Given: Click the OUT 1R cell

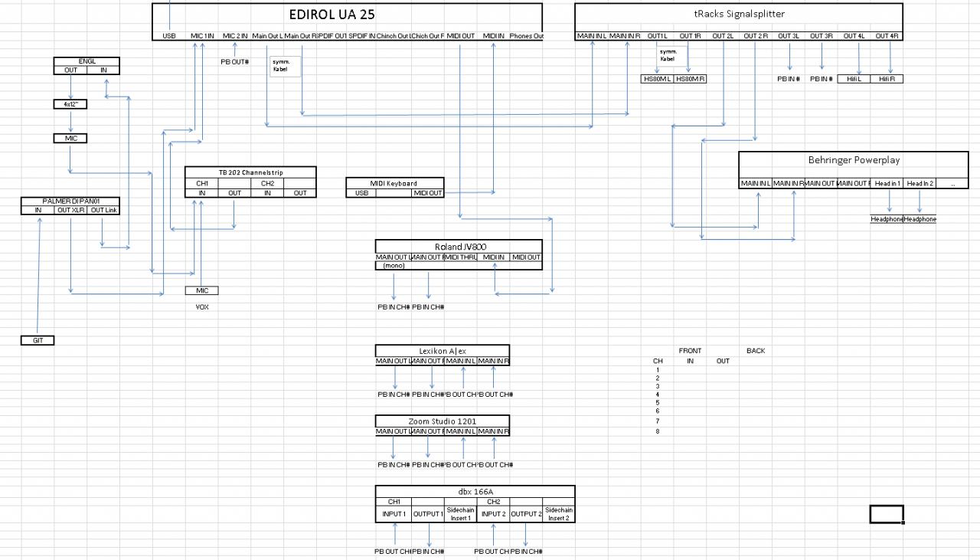Looking at the screenshot, I should click(690, 36).
